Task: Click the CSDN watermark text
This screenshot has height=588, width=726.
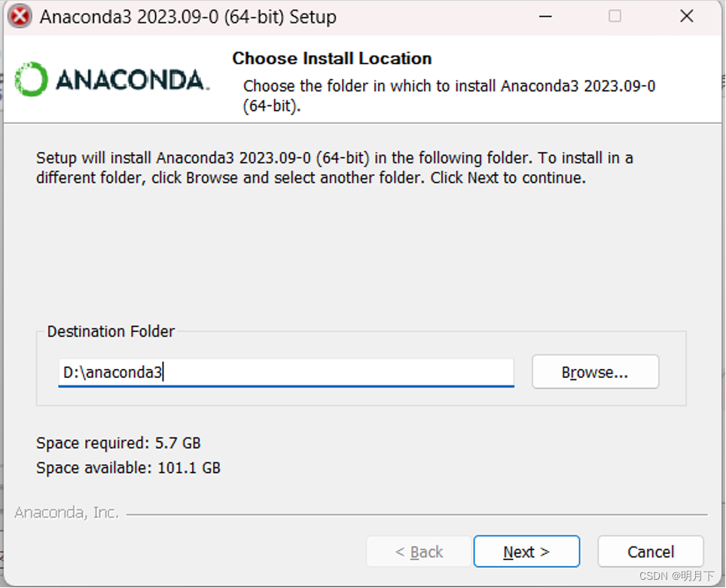Action: [x=679, y=575]
